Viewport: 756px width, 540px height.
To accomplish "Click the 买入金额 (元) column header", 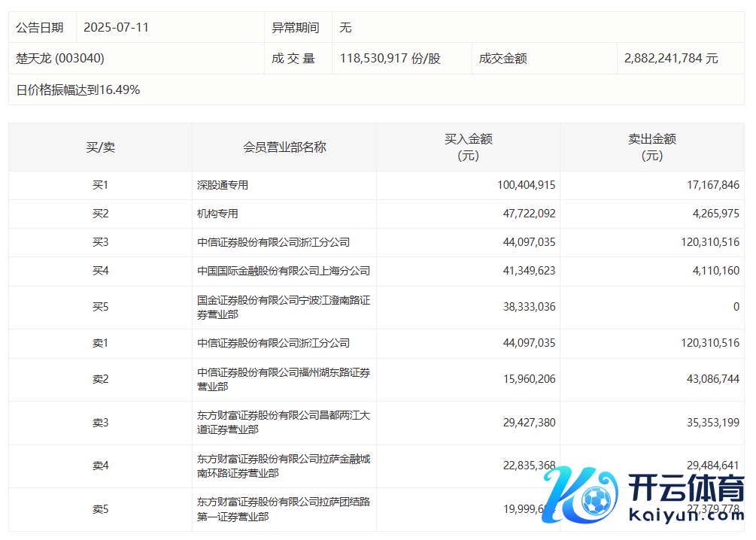I will tap(468, 147).
